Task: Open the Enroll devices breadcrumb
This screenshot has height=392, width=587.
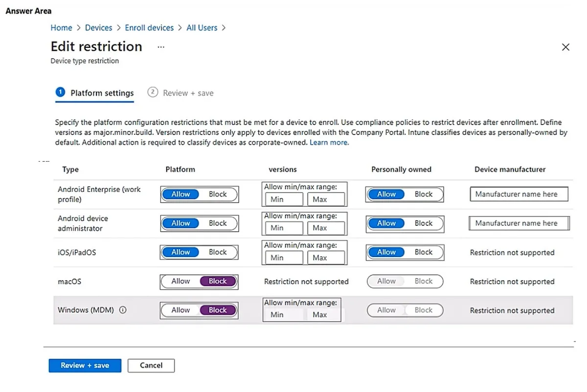Action: (149, 28)
